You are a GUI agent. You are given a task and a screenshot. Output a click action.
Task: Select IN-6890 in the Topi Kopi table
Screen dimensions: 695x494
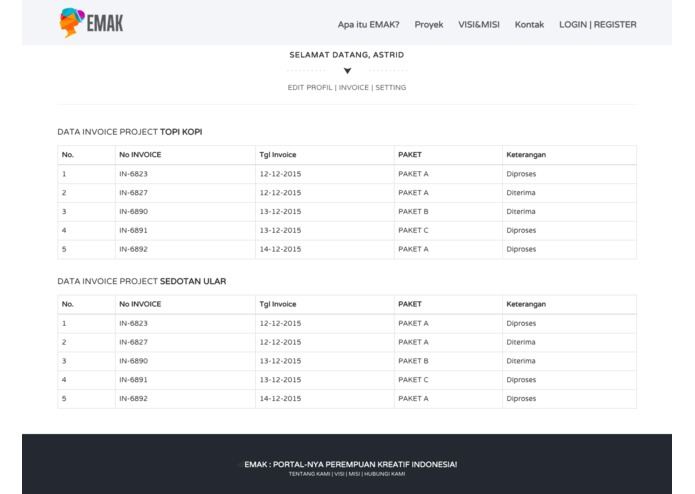(133, 211)
